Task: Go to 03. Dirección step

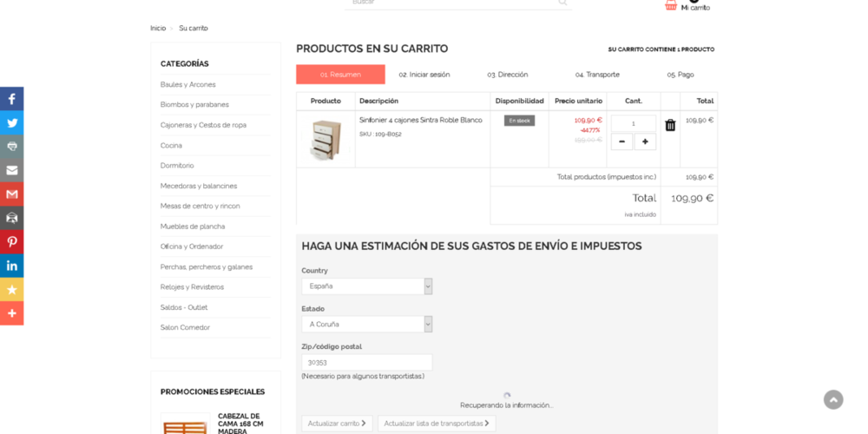Action: [508, 74]
